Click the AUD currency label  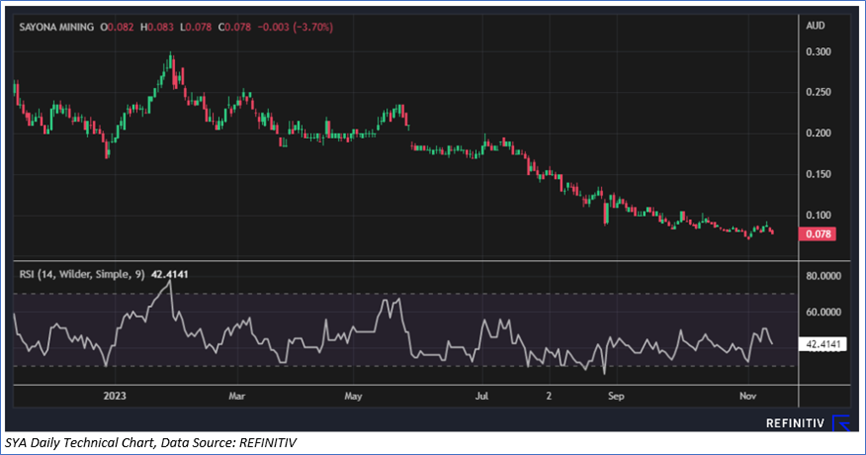[x=815, y=25]
